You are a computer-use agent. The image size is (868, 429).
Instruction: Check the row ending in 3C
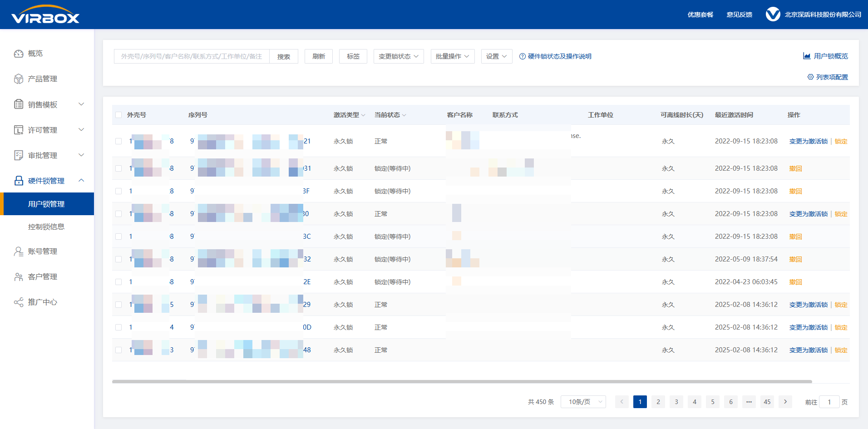pyautogui.click(x=118, y=237)
